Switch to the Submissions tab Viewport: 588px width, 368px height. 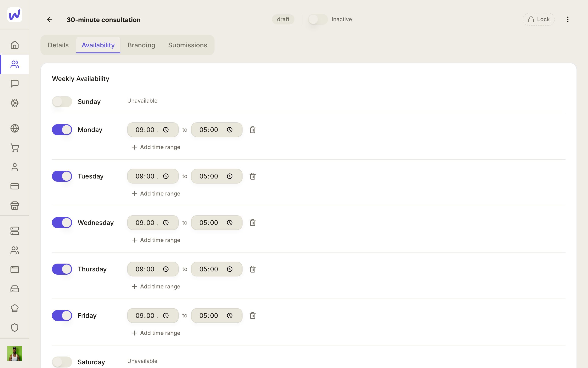coord(188,45)
